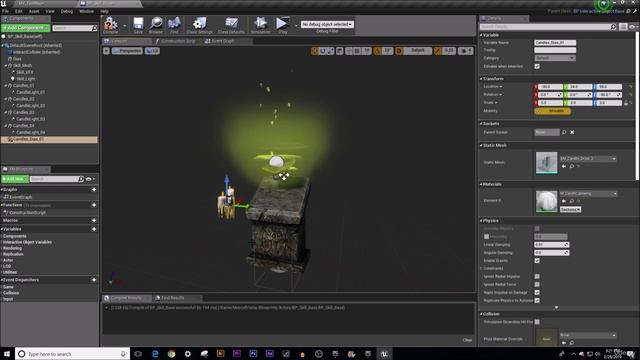Browse to Static Mesh asset magnifier icon
The width and height of the screenshot is (640, 360).
571,167
